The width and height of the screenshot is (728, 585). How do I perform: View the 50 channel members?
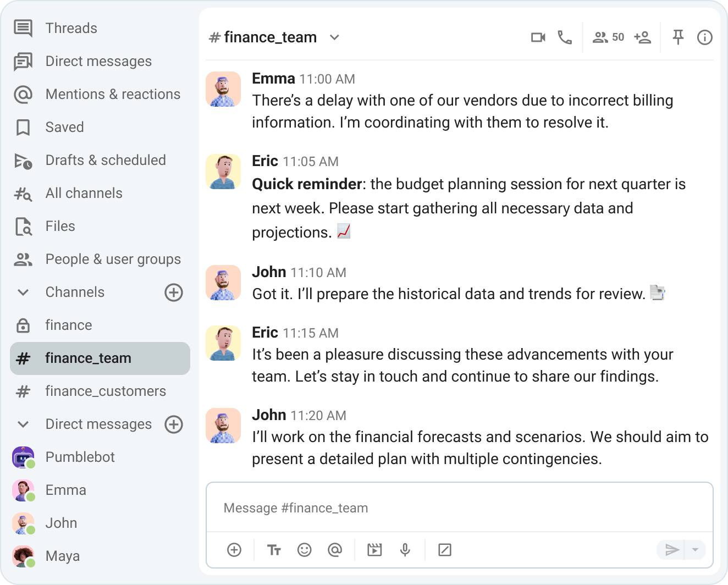click(x=607, y=37)
